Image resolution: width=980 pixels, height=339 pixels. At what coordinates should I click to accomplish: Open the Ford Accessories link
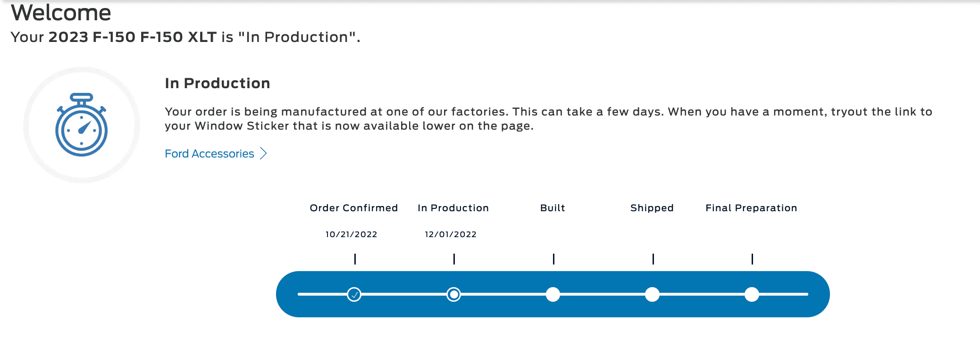pos(209,154)
